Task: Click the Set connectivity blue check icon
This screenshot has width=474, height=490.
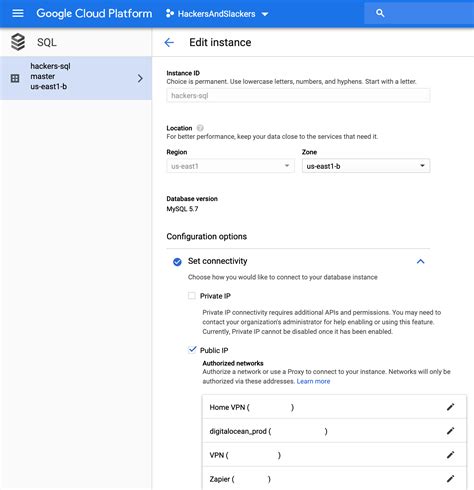Action: point(177,262)
